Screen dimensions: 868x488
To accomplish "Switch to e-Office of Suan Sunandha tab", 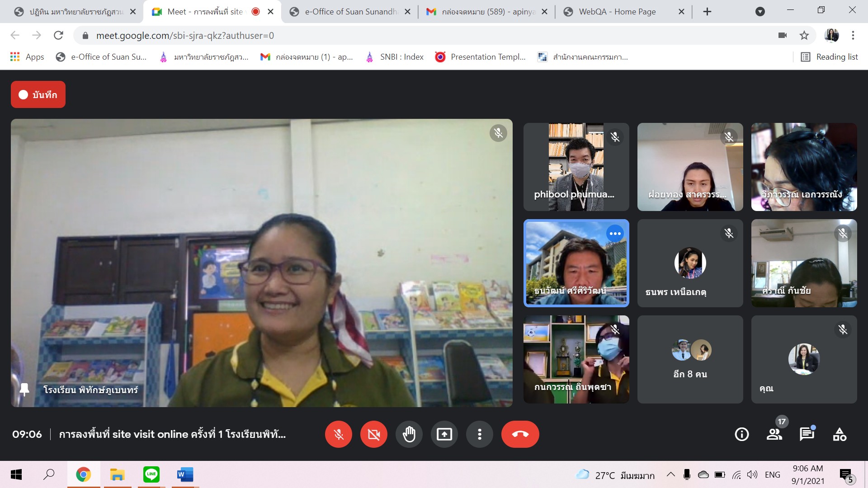I will tap(350, 12).
